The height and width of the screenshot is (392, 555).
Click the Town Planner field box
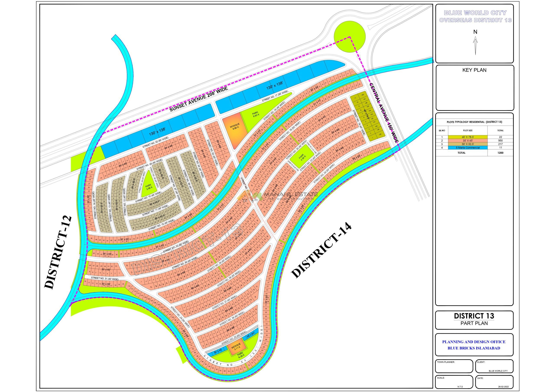454,366
